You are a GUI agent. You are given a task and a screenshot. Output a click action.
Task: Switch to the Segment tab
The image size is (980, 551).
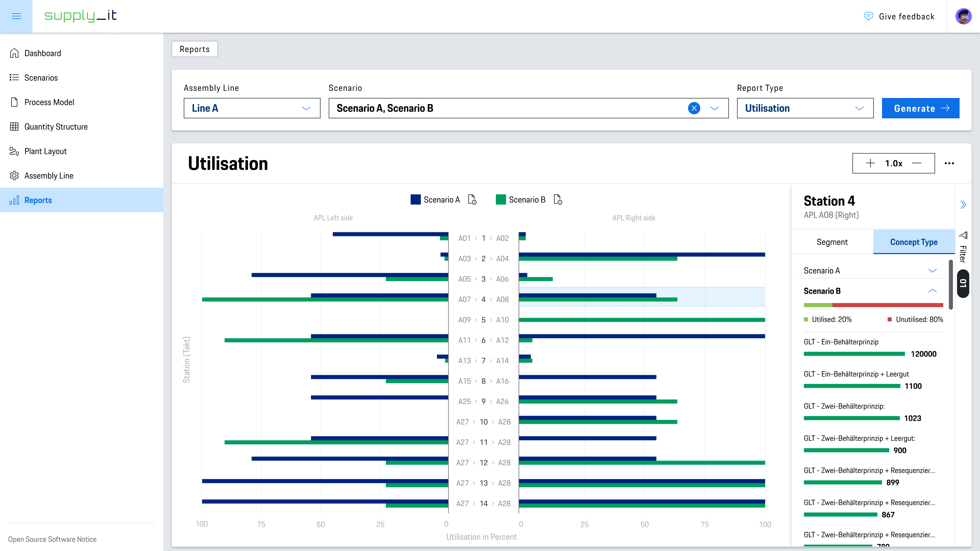click(832, 242)
